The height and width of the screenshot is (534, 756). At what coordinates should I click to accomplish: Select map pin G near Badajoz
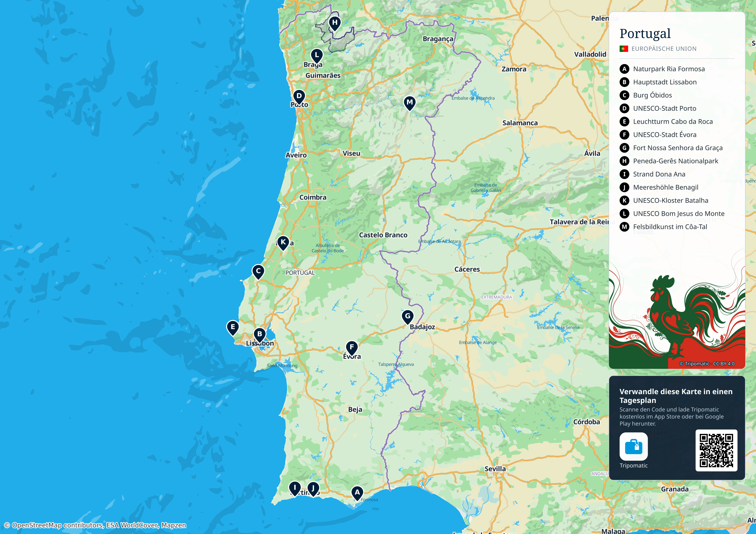click(x=408, y=317)
